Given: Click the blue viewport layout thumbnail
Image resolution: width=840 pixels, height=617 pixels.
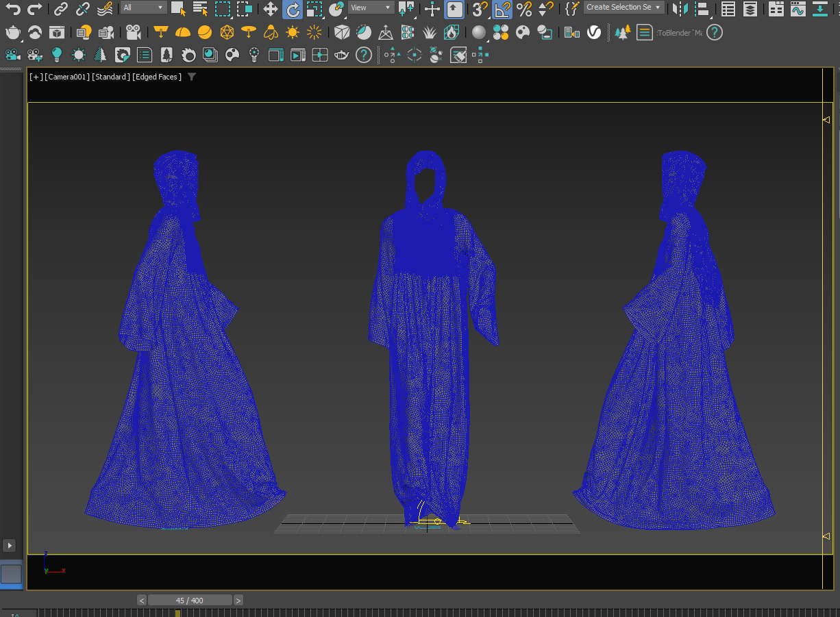Looking at the screenshot, I should [11, 574].
